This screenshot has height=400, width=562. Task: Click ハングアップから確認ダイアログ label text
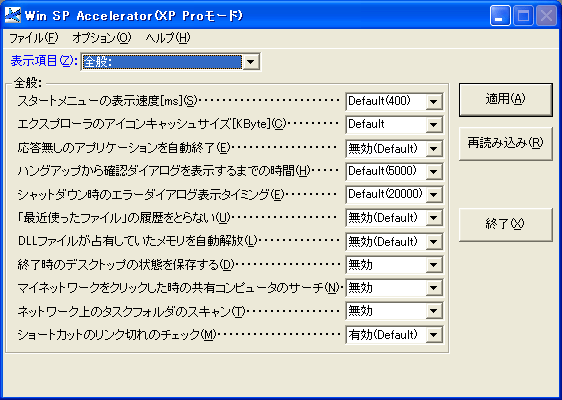click(x=163, y=171)
